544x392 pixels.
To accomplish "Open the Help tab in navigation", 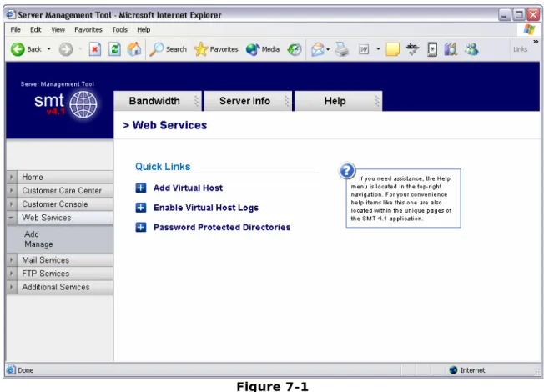I will [x=338, y=101].
